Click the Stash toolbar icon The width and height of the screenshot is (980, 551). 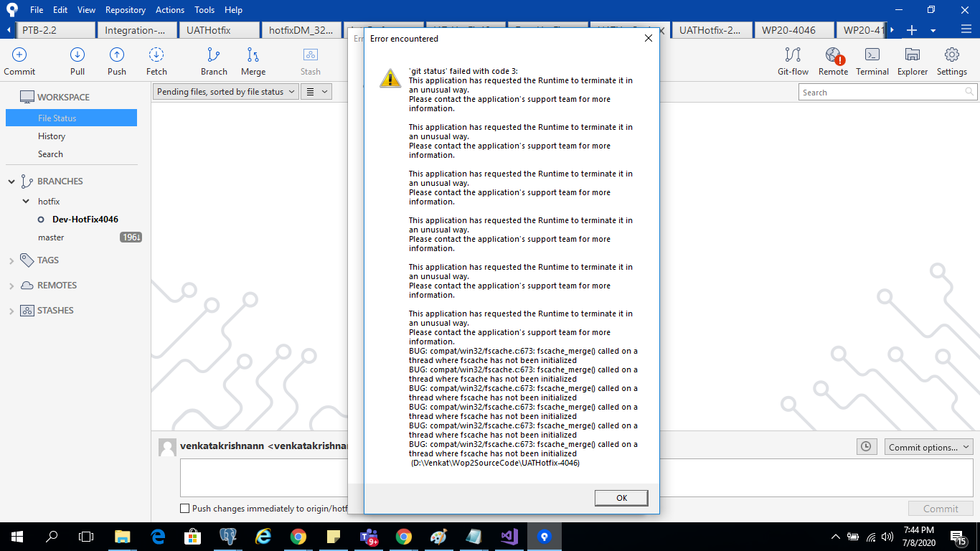point(311,61)
